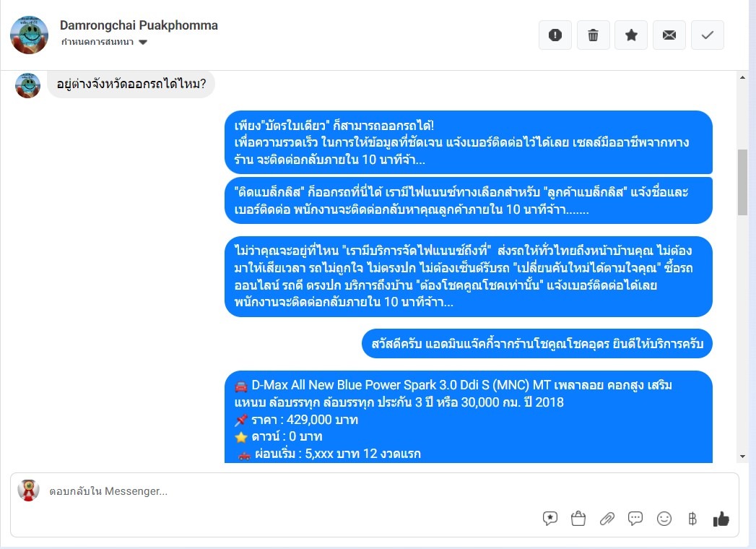This screenshot has width=756, height=549.
Task: Mark conversation done with checkmark icon
Action: coord(708,35)
